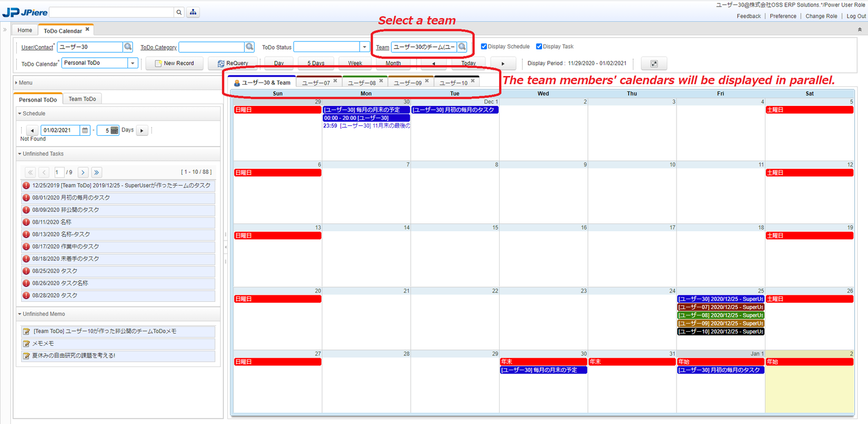868x424 pixels.
Task: Select the ユーザー08 calendar tab
Action: pos(361,83)
